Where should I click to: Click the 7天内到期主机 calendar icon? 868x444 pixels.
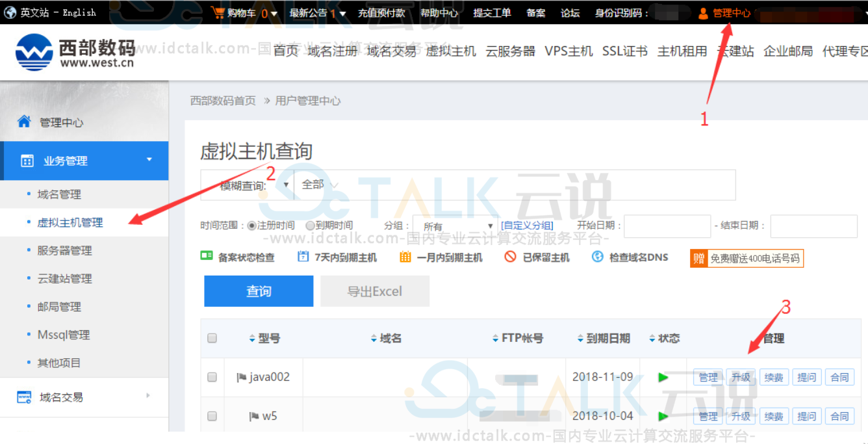303,256
